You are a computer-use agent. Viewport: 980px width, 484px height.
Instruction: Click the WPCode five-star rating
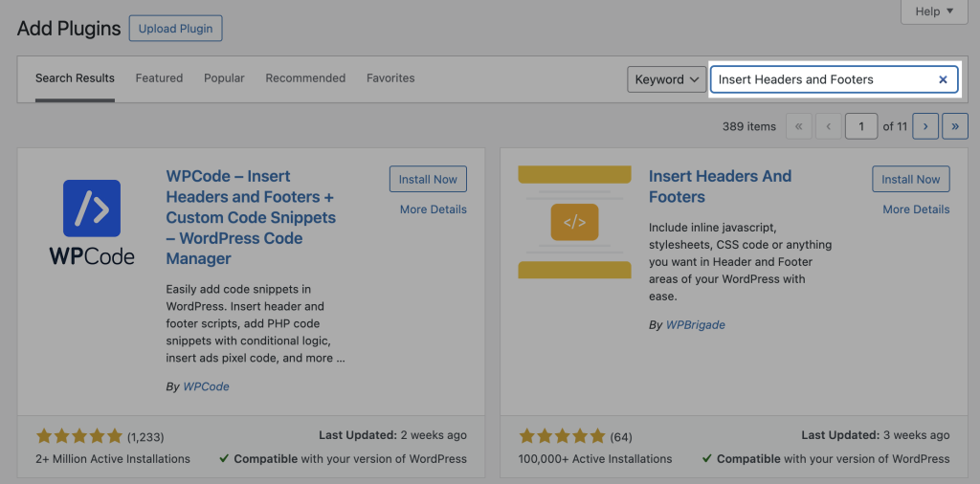(x=79, y=436)
